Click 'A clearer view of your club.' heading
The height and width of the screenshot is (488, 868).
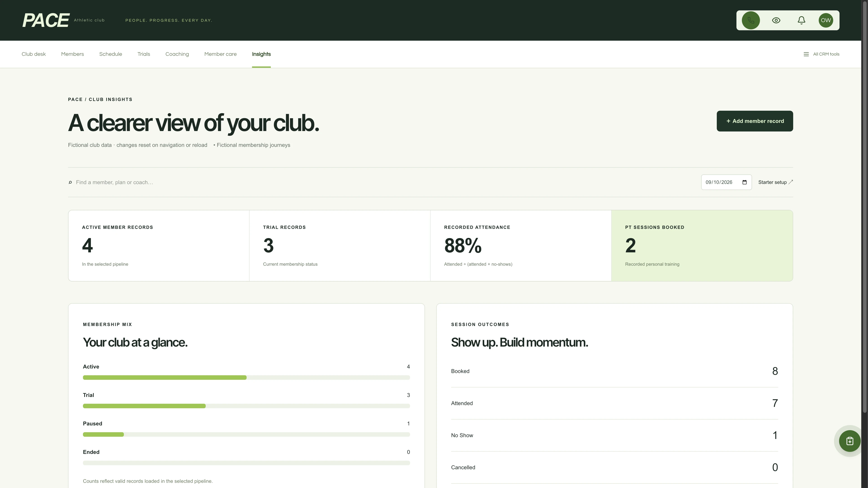coord(193,123)
